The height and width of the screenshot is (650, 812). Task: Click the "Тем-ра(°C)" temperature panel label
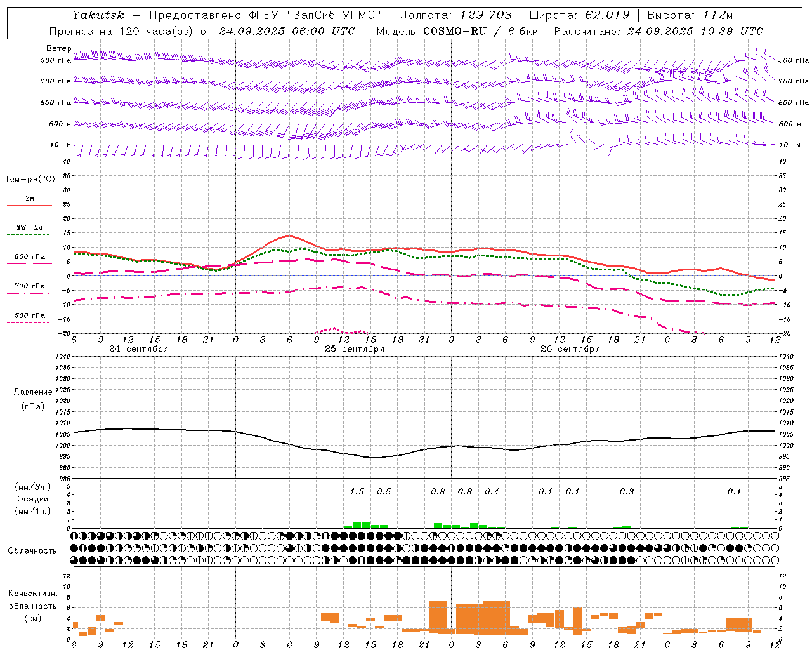[x=30, y=180]
